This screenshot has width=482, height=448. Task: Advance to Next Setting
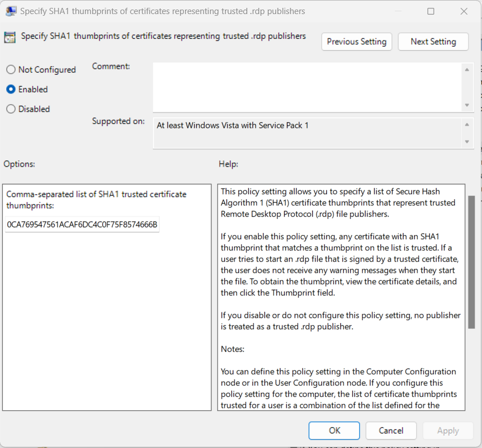(433, 42)
